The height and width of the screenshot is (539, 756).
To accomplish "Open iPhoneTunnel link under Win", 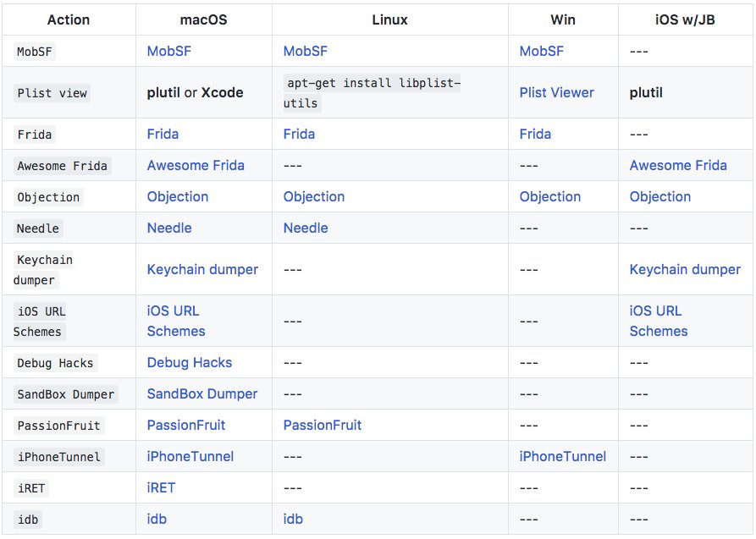I will (x=563, y=457).
